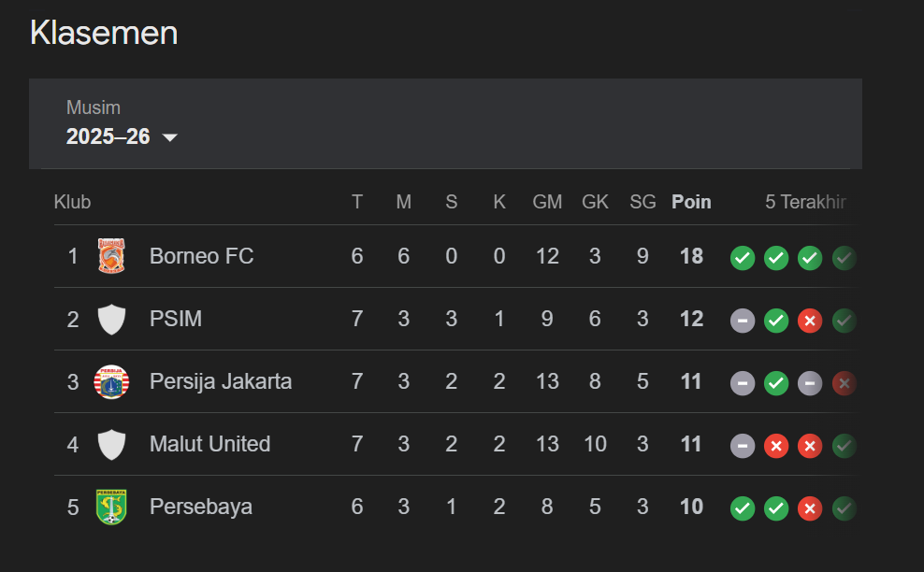Click the Klub column header

pyautogui.click(x=72, y=202)
